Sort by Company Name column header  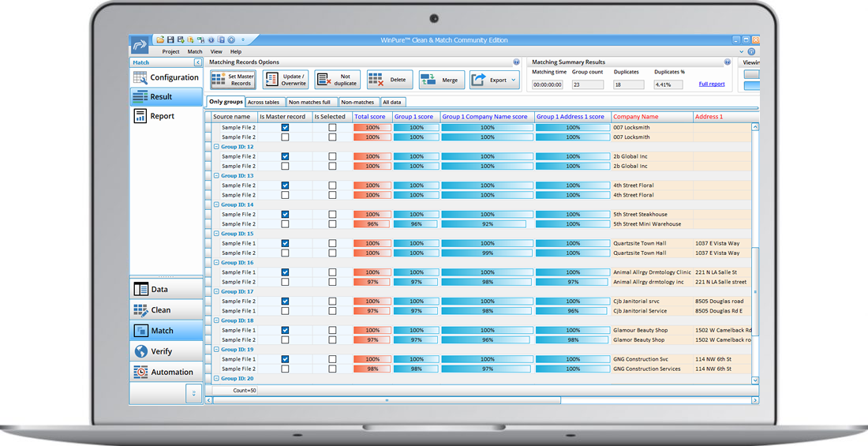tap(652, 117)
